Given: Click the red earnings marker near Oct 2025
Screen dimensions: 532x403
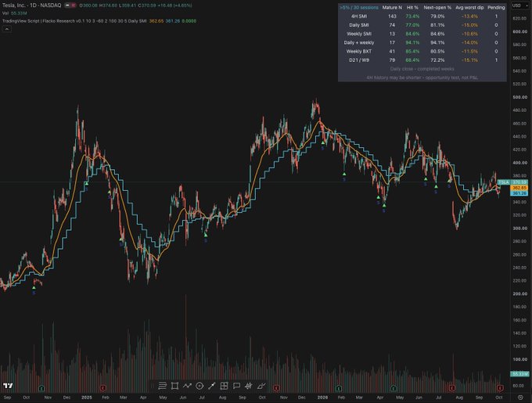Looking at the screenshot, I should pyautogui.click(x=276, y=387).
